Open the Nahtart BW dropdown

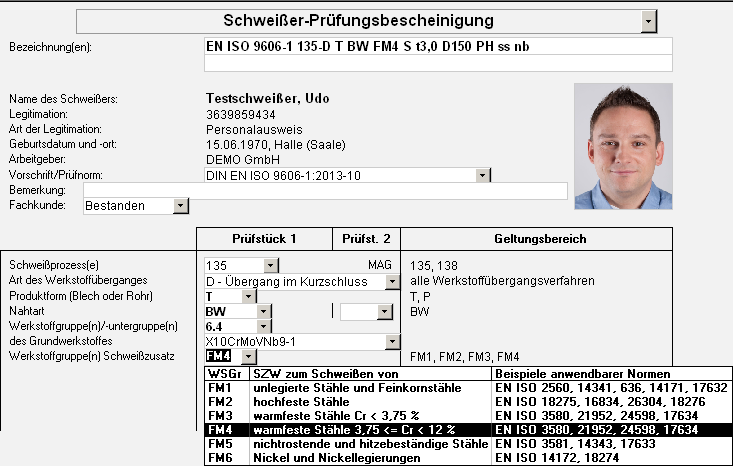point(264,312)
